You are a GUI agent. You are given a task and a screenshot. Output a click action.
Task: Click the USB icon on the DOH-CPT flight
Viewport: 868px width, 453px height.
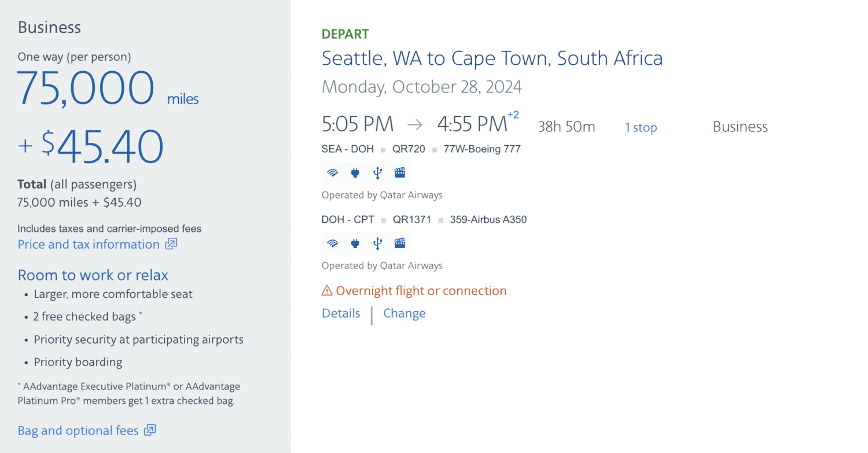click(x=377, y=243)
